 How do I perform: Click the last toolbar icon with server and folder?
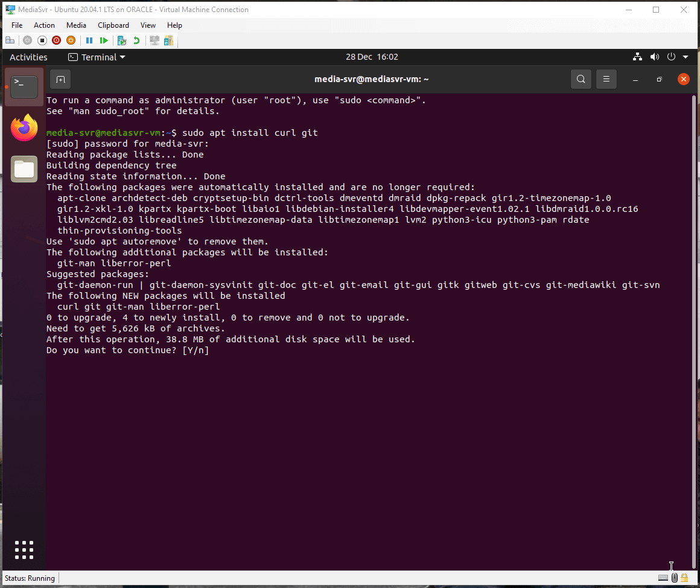click(168, 40)
